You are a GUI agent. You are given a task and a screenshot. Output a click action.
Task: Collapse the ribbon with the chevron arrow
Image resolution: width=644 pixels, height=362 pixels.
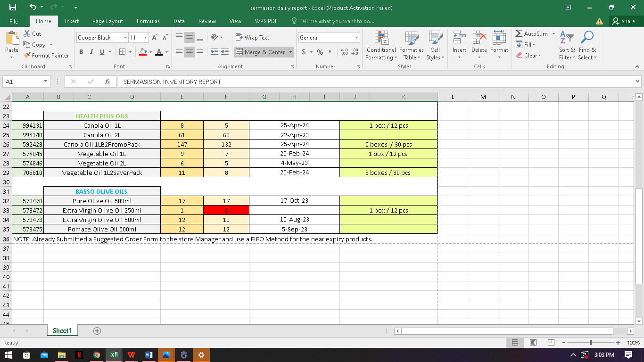[x=637, y=66]
